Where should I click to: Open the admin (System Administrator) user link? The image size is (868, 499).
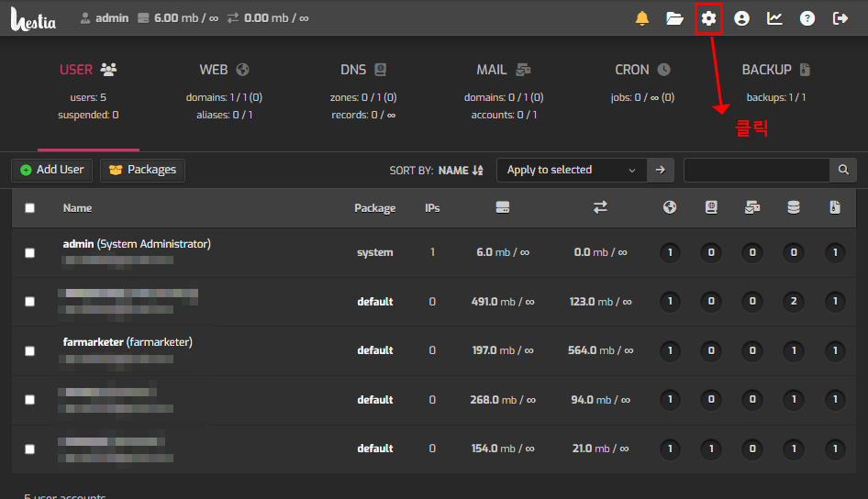[137, 244]
